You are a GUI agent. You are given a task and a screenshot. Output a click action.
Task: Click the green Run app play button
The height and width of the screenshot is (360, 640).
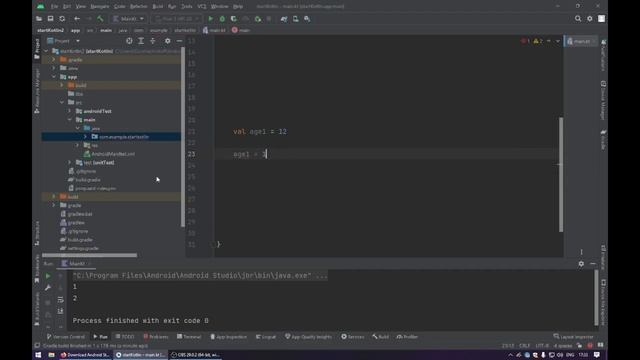[211, 19]
